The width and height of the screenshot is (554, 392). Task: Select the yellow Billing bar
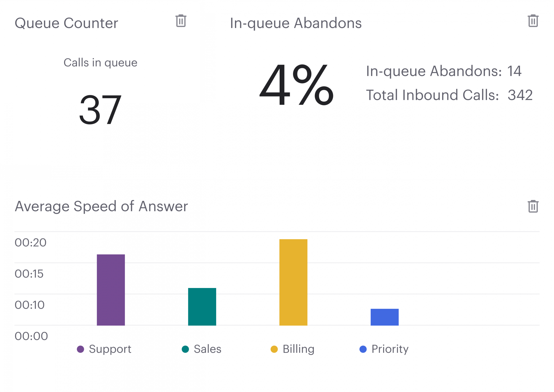coord(293,282)
